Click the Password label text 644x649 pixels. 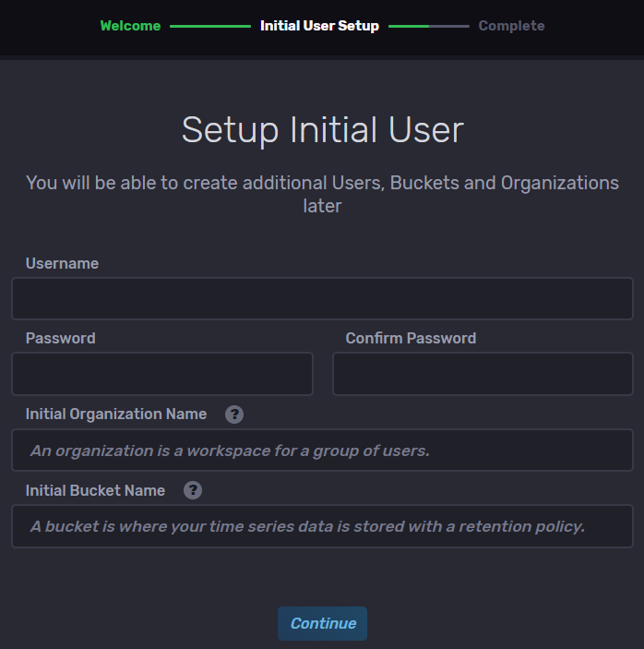tap(60, 338)
